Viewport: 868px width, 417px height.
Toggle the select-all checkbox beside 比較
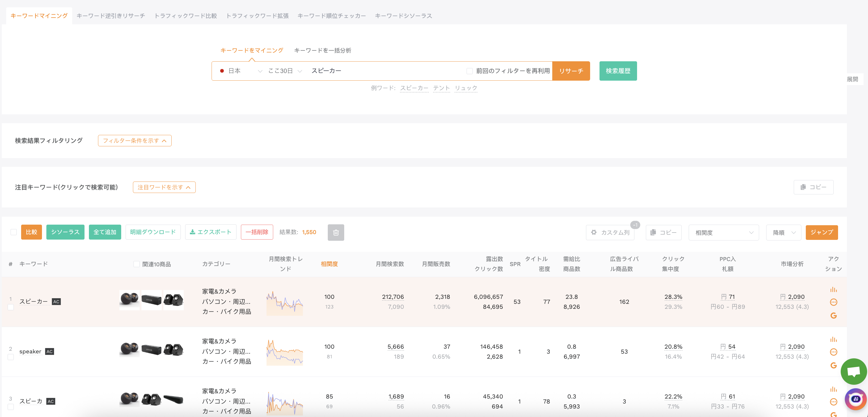(13, 232)
